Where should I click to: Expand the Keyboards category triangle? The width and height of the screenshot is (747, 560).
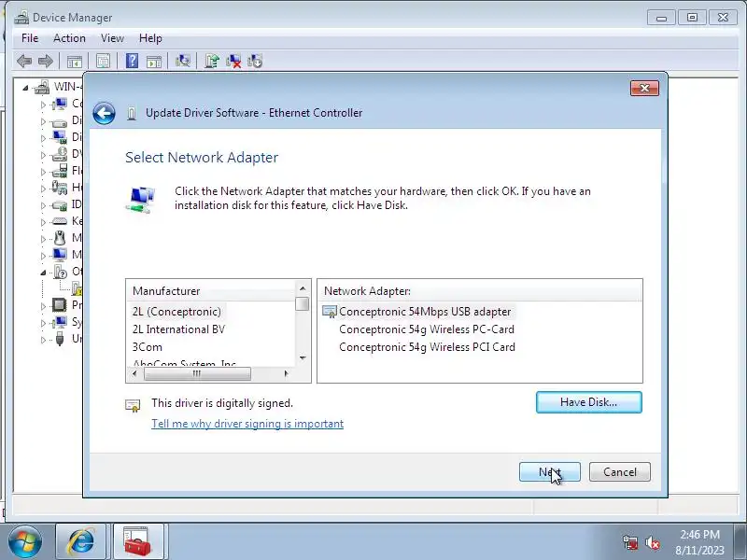tap(43, 222)
